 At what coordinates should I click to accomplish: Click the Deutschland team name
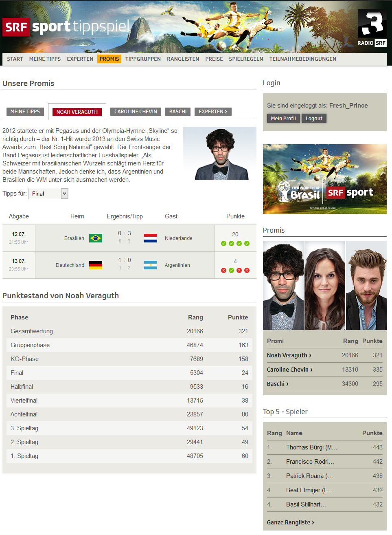70,265
